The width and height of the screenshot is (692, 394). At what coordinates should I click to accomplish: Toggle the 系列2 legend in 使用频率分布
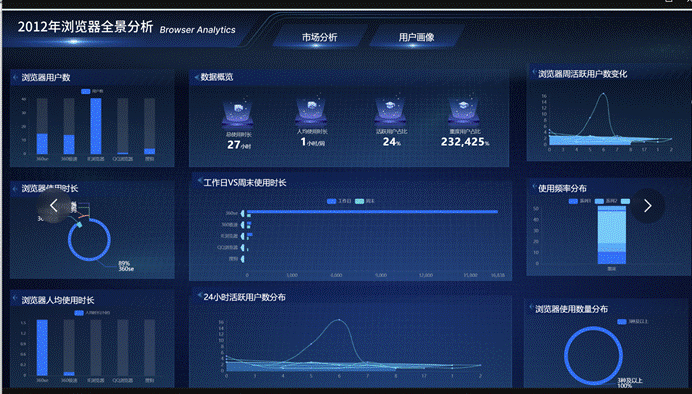tap(606, 201)
